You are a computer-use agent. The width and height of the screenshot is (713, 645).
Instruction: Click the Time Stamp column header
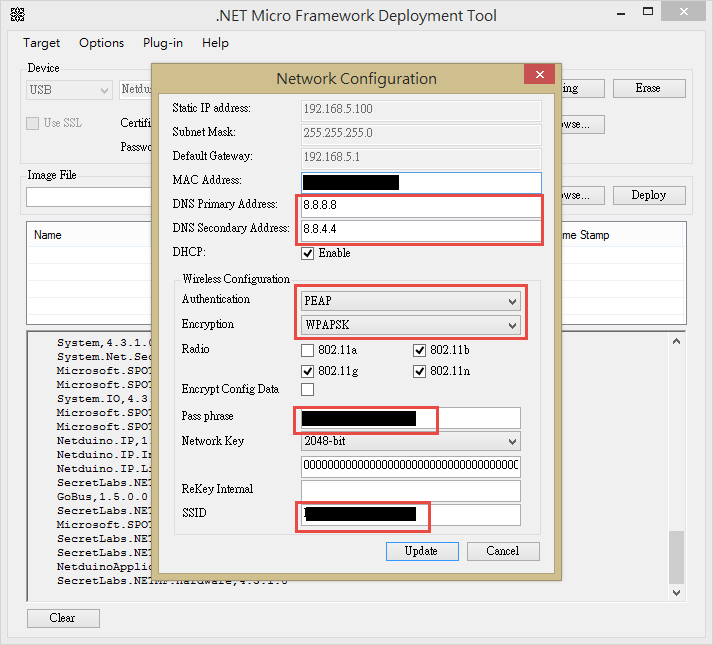pyautogui.click(x=585, y=235)
